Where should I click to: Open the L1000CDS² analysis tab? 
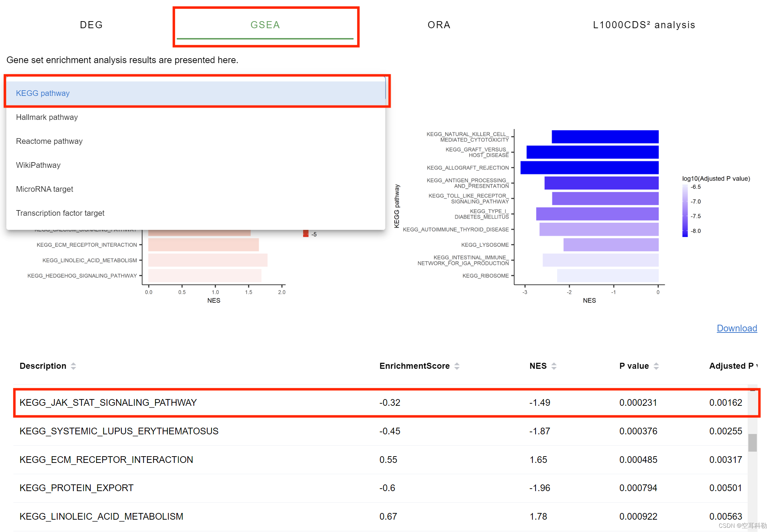click(x=644, y=25)
